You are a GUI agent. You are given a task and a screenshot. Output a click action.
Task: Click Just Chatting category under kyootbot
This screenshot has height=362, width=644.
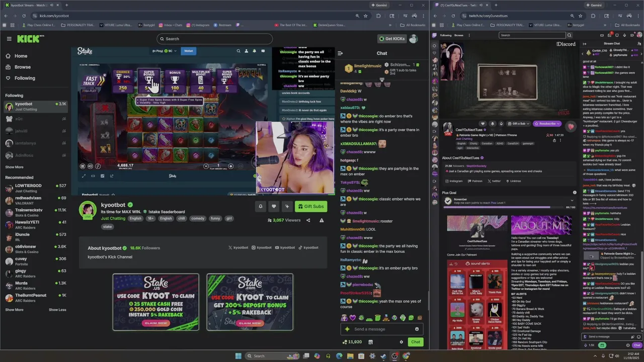point(113,219)
